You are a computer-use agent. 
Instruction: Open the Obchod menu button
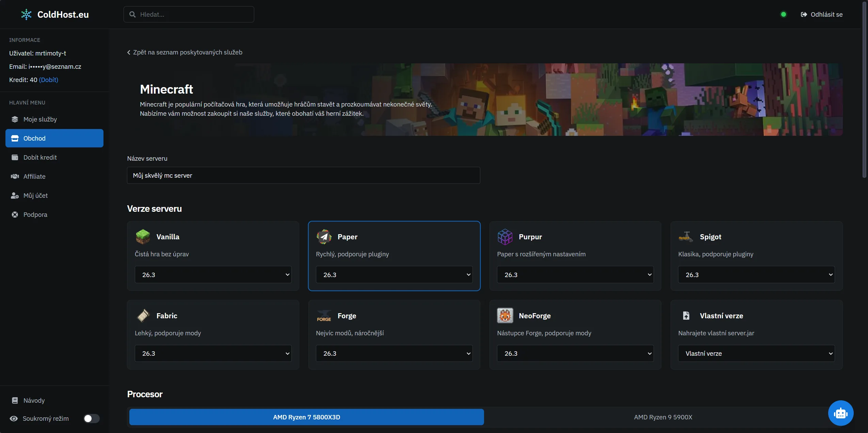click(54, 138)
